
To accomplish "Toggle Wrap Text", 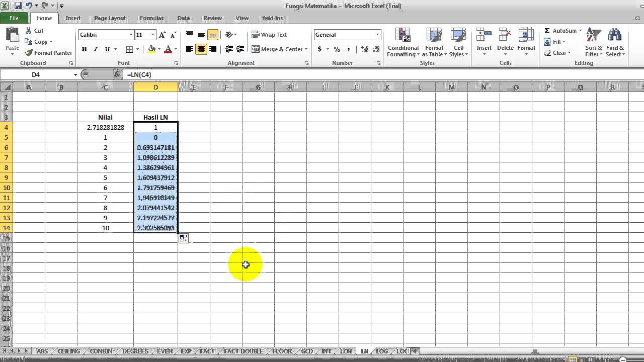I will (x=269, y=35).
